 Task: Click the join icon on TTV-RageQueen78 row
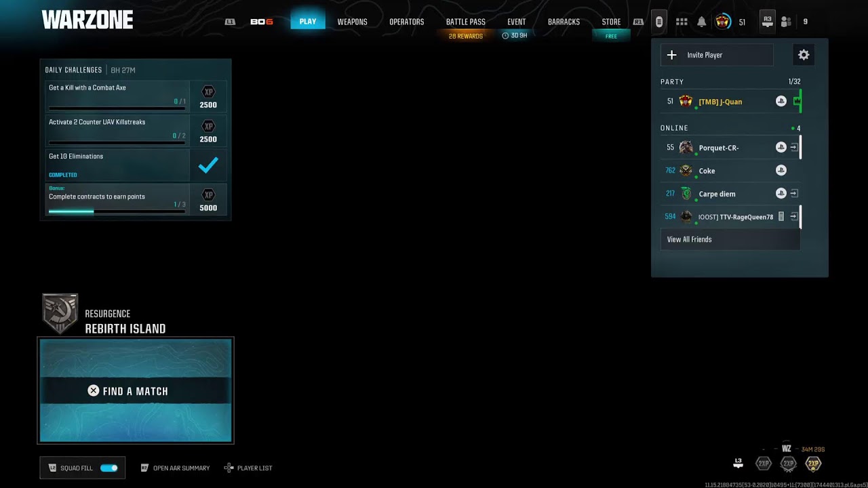(x=794, y=217)
